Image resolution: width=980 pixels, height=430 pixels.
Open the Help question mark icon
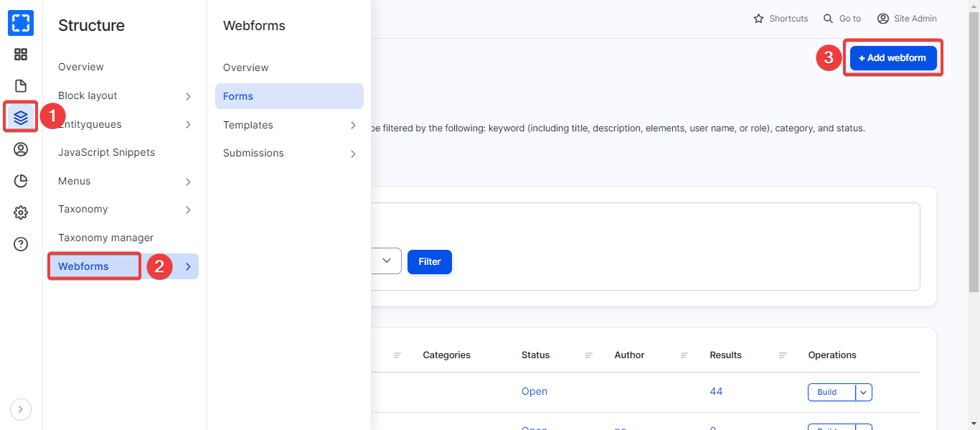coord(21,244)
